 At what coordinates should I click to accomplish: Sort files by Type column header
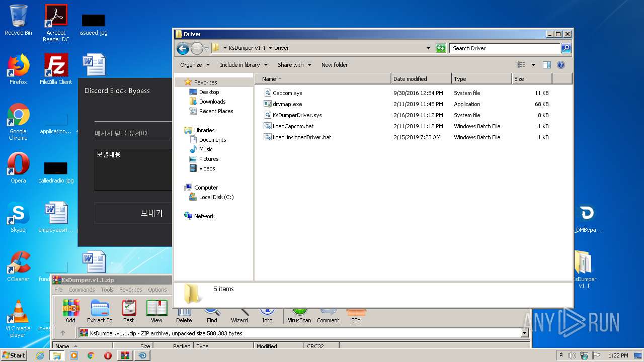[x=481, y=79]
